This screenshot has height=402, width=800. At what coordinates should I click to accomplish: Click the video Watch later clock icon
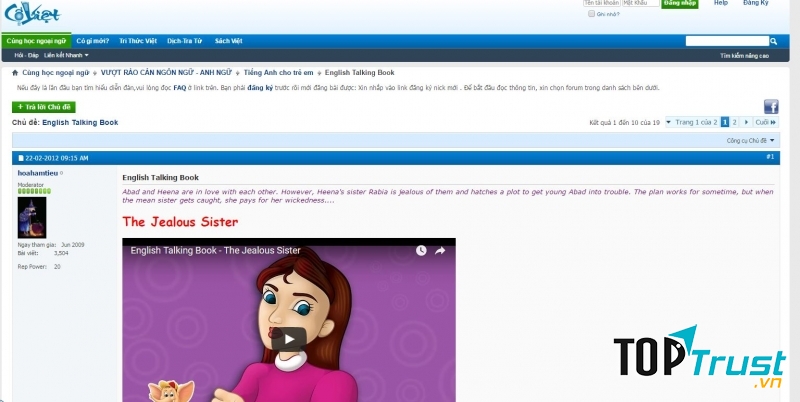coord(421,250)
